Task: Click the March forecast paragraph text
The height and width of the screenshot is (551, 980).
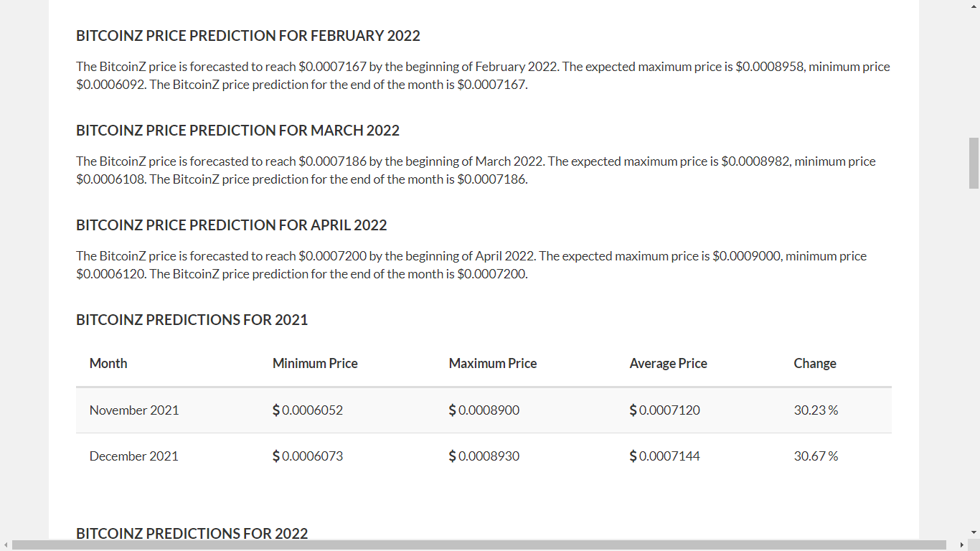Action: click(x=476, y=170)
